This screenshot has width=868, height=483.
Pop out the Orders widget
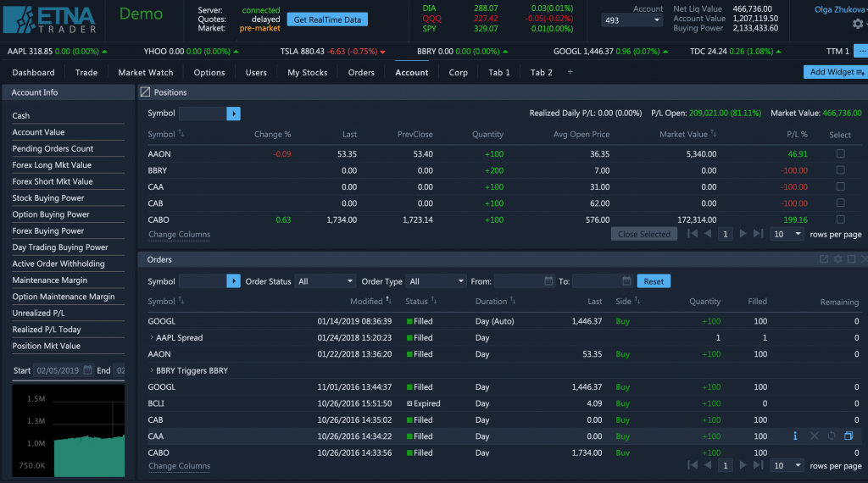tap(824, 259)
